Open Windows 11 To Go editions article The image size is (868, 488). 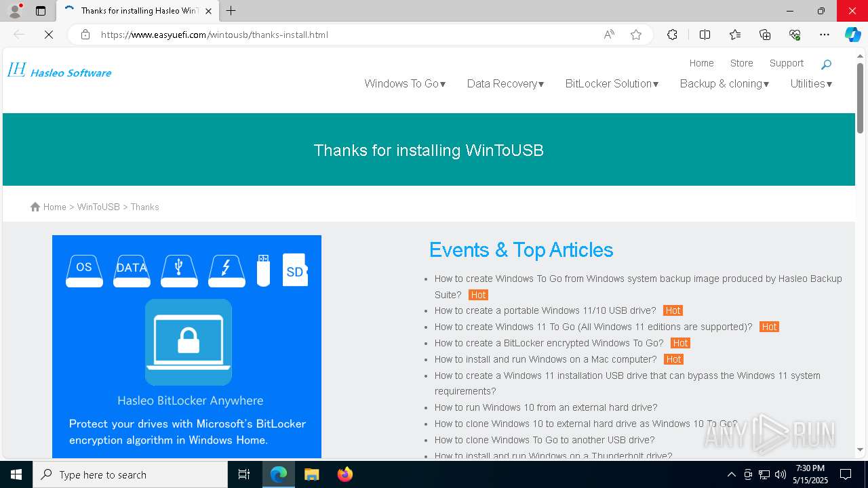(593, 327)
